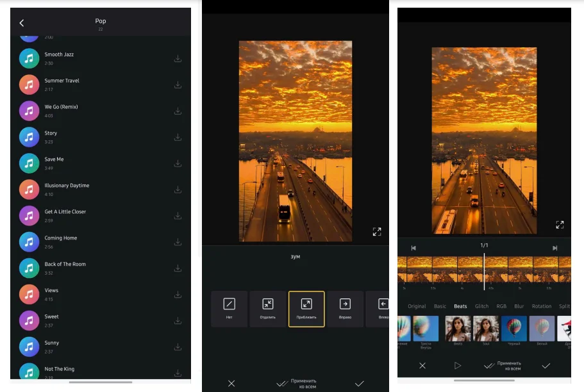
Task: Download the Summer Travel track
Action: [x=178, y=85]
